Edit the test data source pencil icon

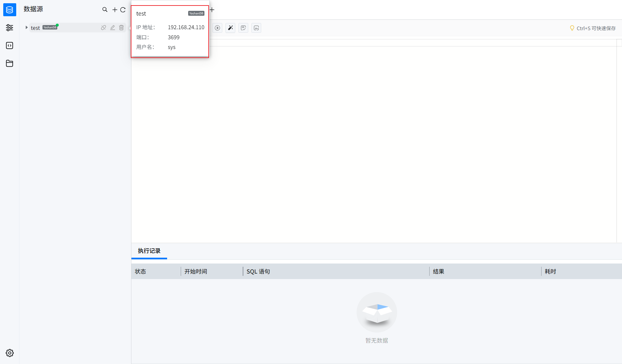click(113, 28)
